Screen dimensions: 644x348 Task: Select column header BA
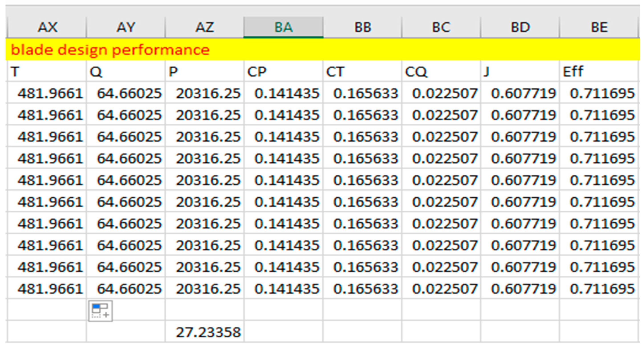(x=283, y=27)
